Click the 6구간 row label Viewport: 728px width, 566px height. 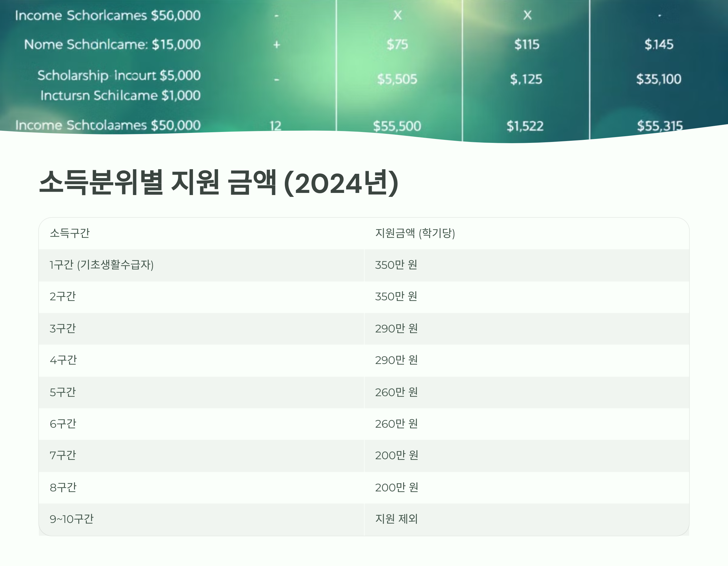pos(63,424)
